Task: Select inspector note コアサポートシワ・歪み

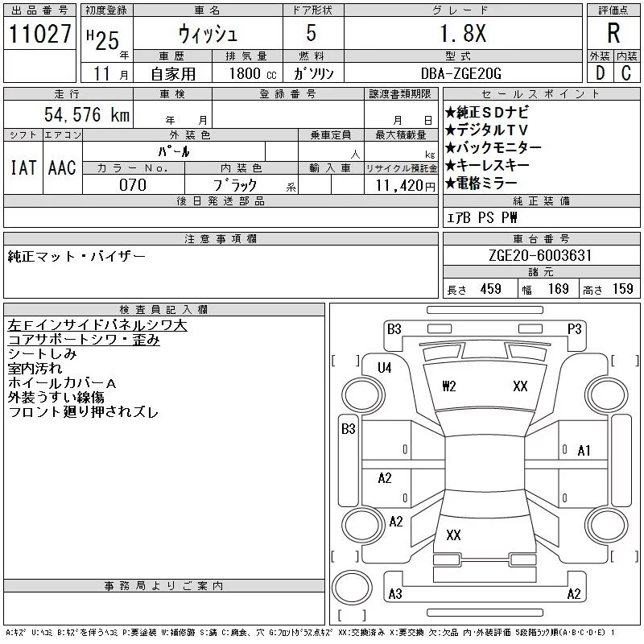Action: [x=84, y=340]
